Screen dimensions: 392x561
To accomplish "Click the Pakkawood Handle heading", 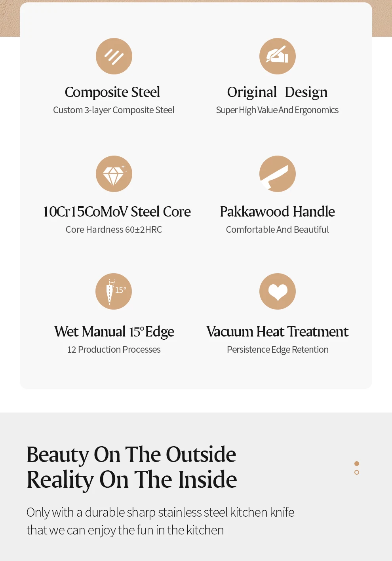I will 277,212.
